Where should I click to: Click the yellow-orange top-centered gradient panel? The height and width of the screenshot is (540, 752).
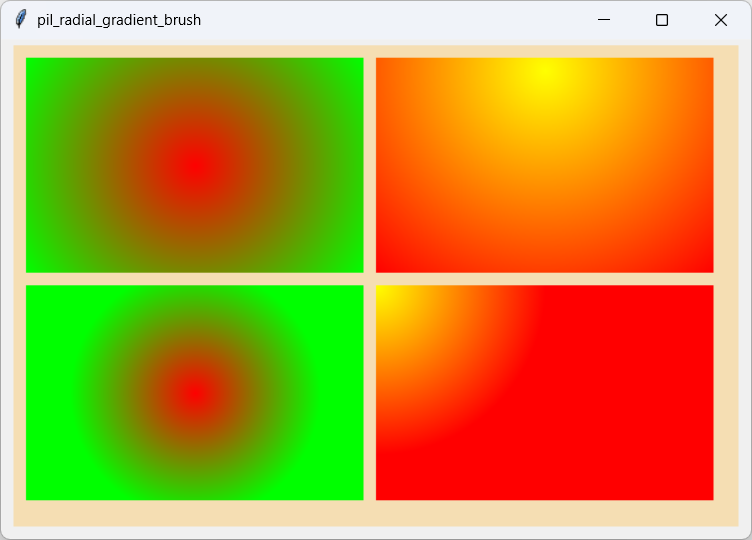545,165
